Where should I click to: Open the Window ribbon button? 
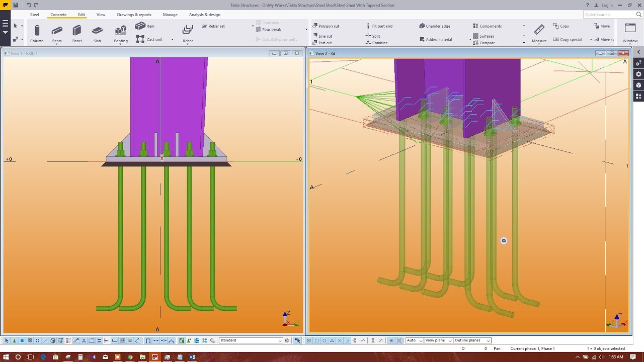(x=630, y=33)
